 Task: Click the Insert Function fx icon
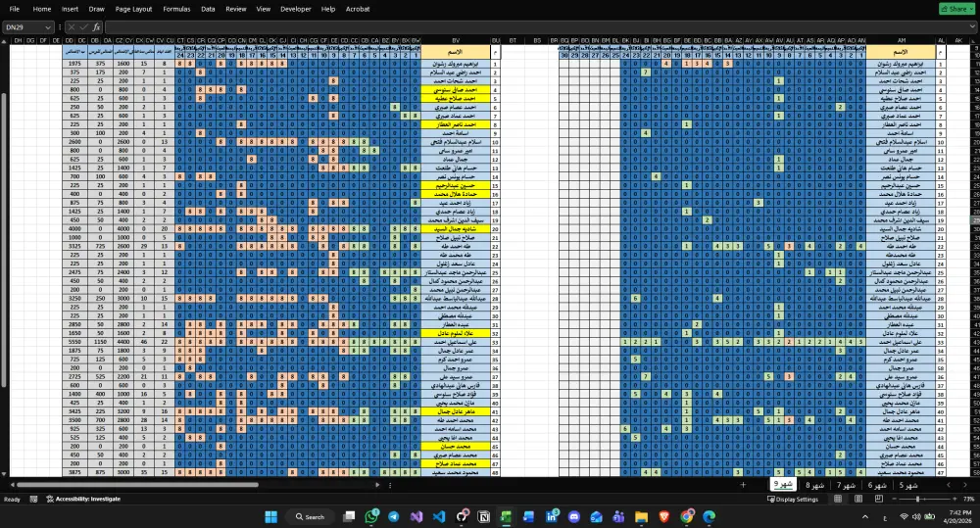point(96,26)
